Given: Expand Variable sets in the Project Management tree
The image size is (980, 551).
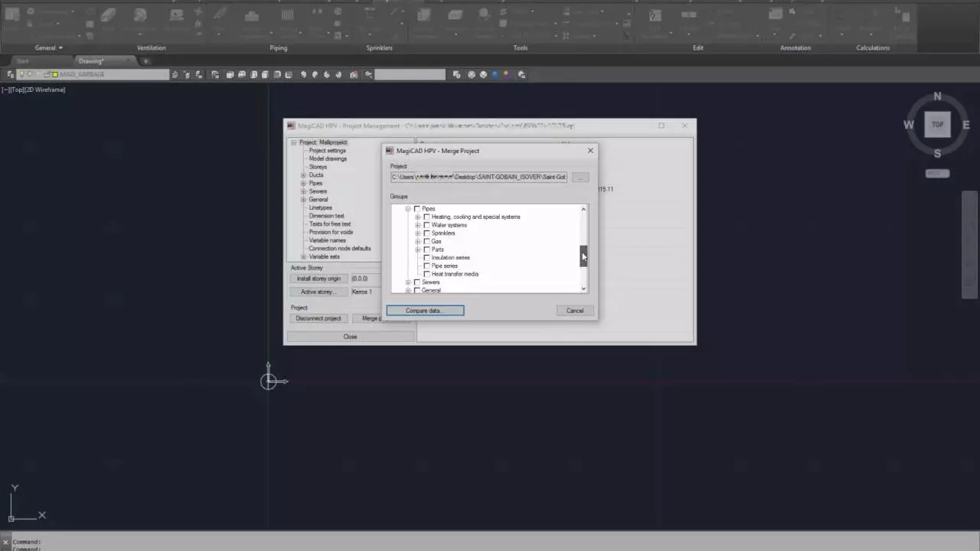Looking at the screenshot, I should pos(303,257).
